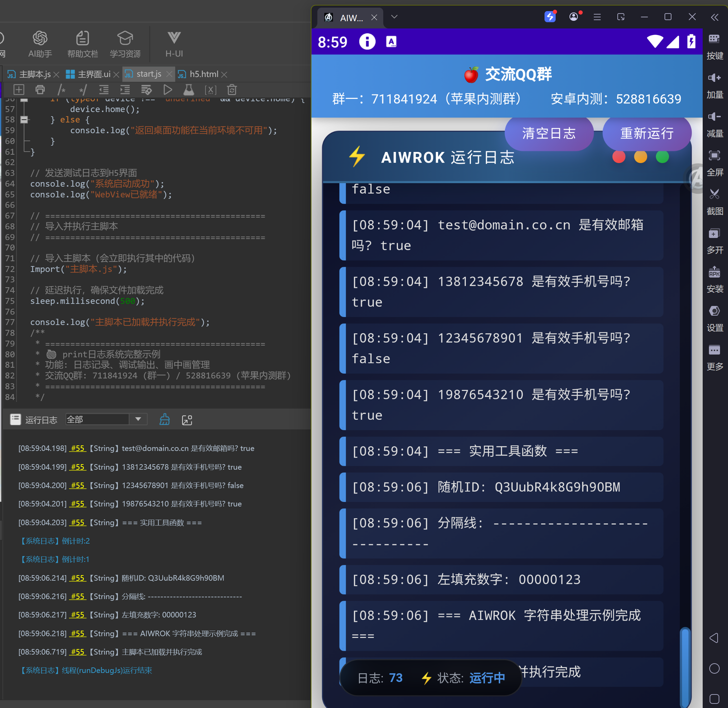728x708 pixels.
Task: Close the h5.html tab
Action: pyautogui.click(x=224, y=75)
